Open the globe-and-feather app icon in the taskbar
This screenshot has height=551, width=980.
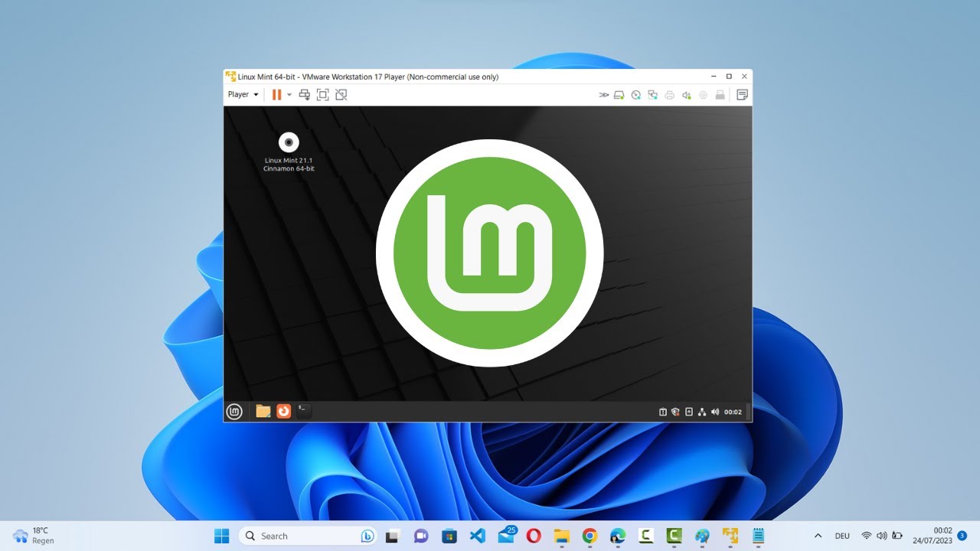click(702, 536)
